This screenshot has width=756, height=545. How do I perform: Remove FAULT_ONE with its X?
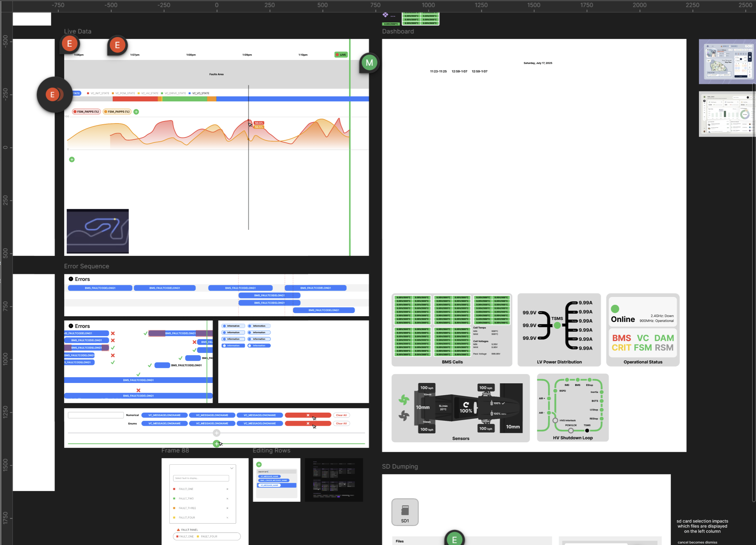click(227, 489)
